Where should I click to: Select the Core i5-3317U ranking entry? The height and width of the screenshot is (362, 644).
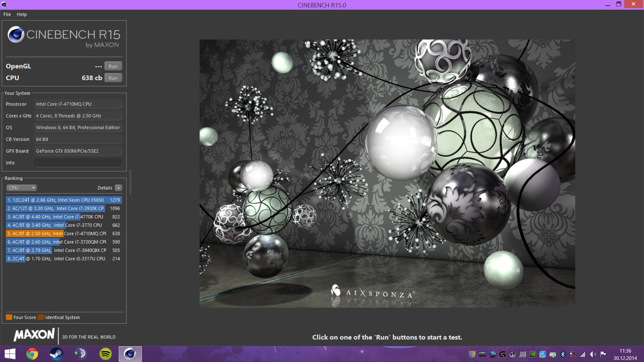(x=64, y=258)
